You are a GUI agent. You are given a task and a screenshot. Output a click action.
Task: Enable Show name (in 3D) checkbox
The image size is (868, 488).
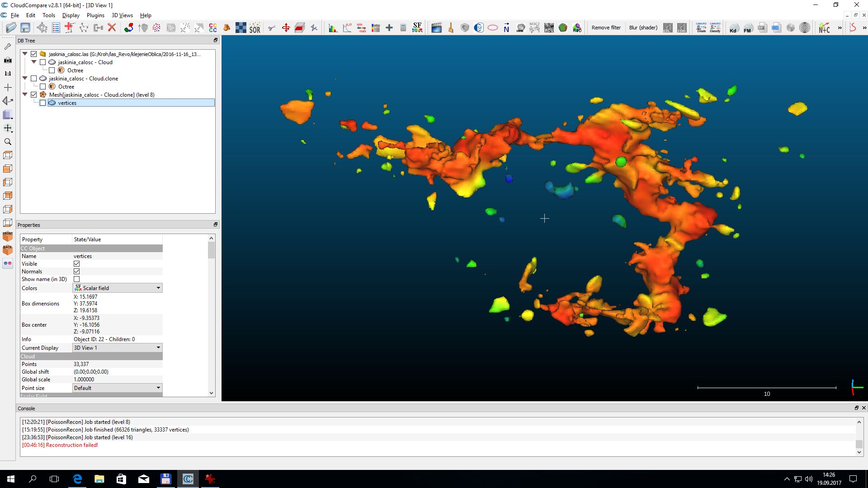tap(77, 279)
